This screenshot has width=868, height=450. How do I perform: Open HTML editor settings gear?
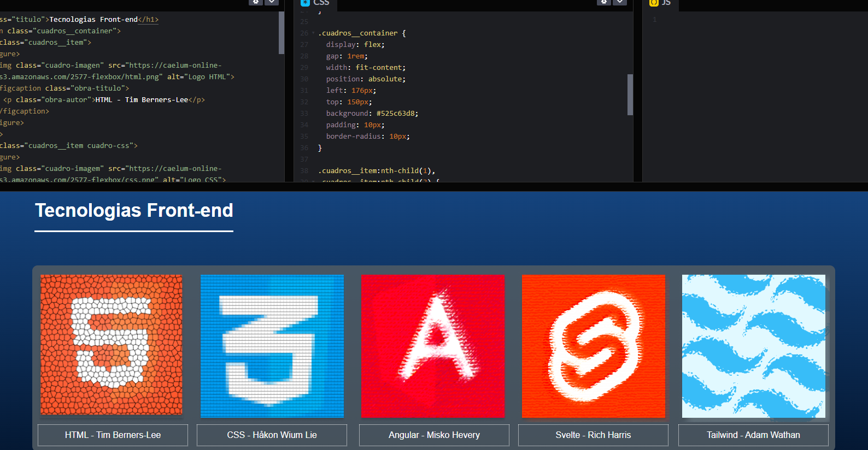(x=256, y=2)
